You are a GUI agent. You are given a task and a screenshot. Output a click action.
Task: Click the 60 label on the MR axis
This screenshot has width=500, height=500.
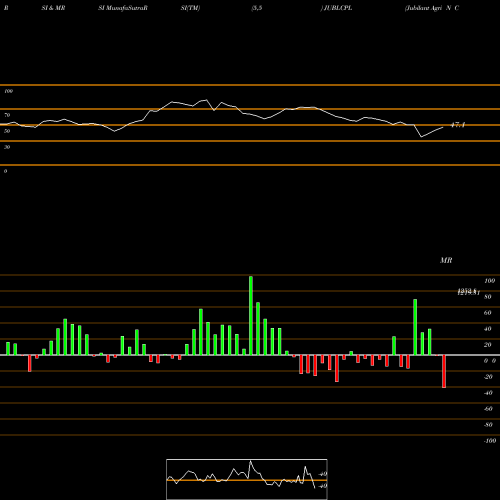coord(488,313)
